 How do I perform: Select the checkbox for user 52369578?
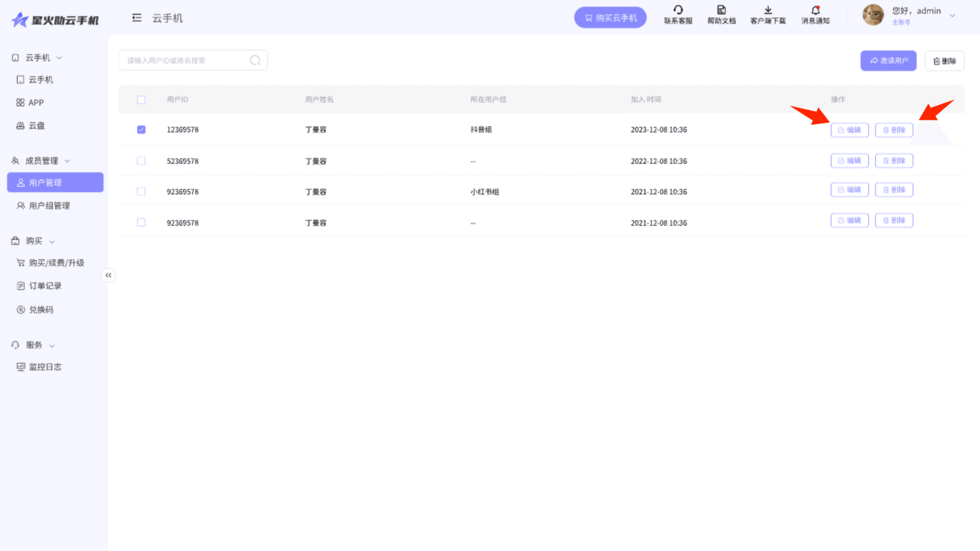pyautogui.click(x=141, y=161)
